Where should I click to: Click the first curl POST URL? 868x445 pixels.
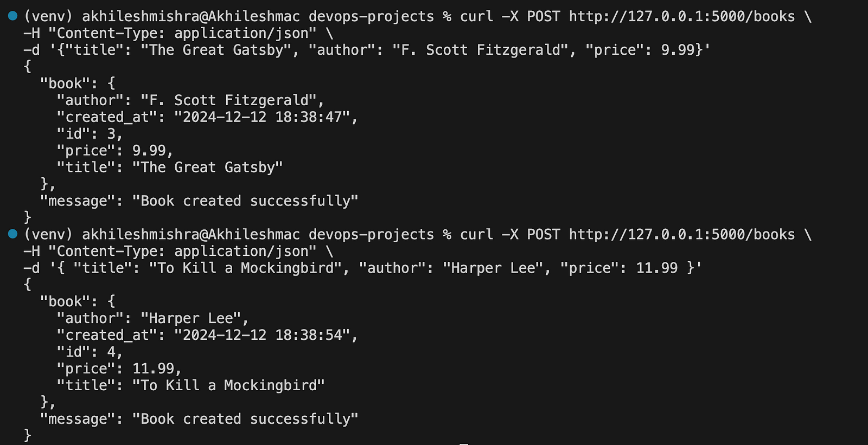click(682, 17)
